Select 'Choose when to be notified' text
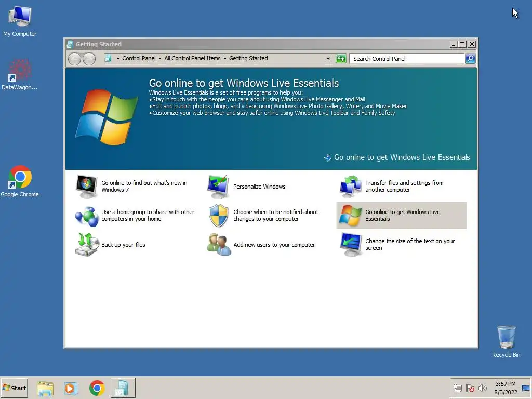Image resolution: width=532 pixels, height=399 pixels. (x=275, y=216)
